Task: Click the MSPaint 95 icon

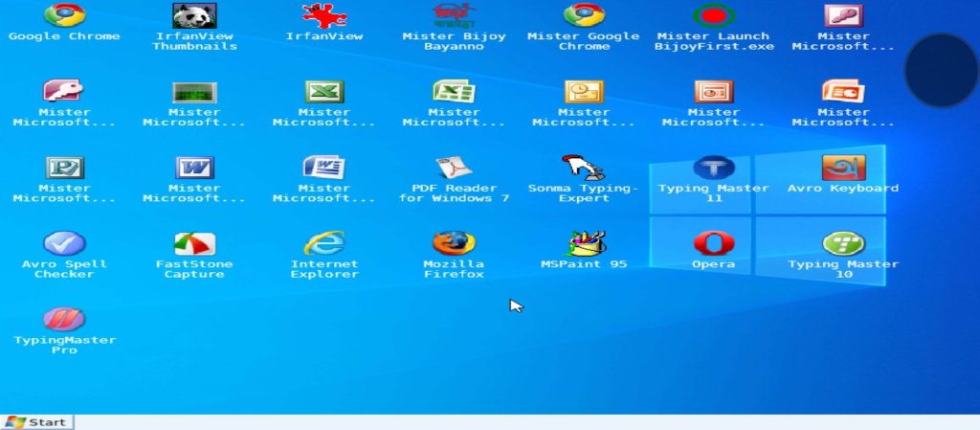Action: point(584,244)
